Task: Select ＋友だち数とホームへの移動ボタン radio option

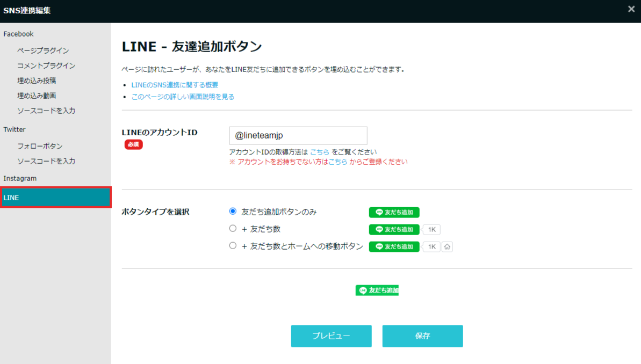Action: pos(233,245)
